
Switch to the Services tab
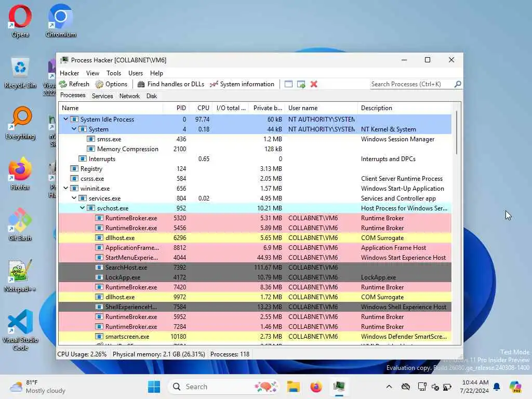point(102,96)
